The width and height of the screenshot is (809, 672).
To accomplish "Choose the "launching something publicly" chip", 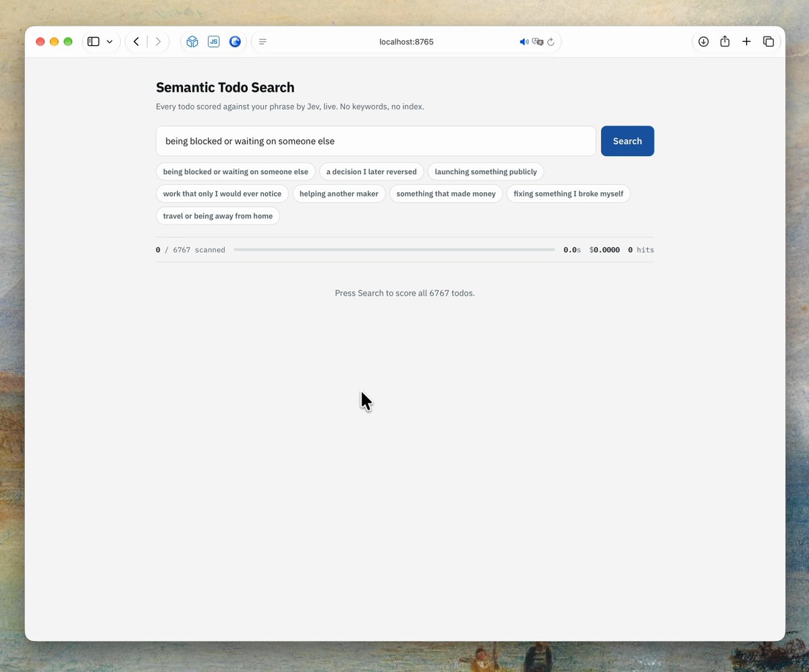I will pyautogui.click(x=486, y=172).
